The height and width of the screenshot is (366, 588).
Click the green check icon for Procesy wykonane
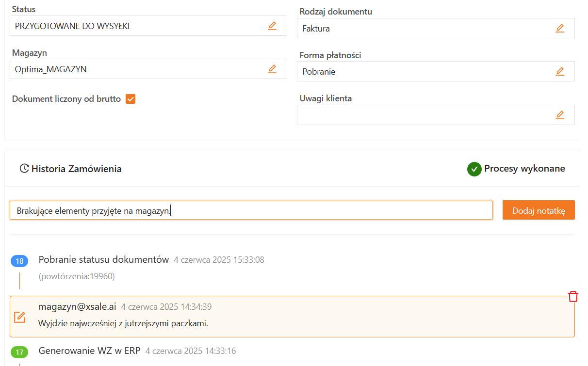pos(474,169)
